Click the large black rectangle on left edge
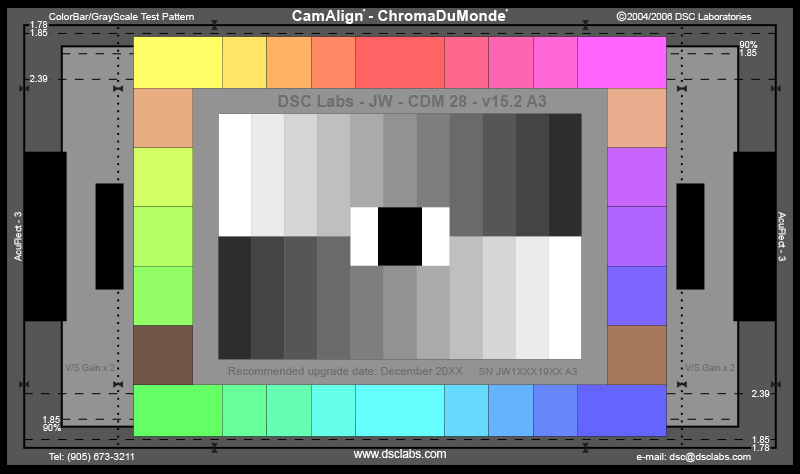This screenshot has width=800, height=474. point(45,236)
